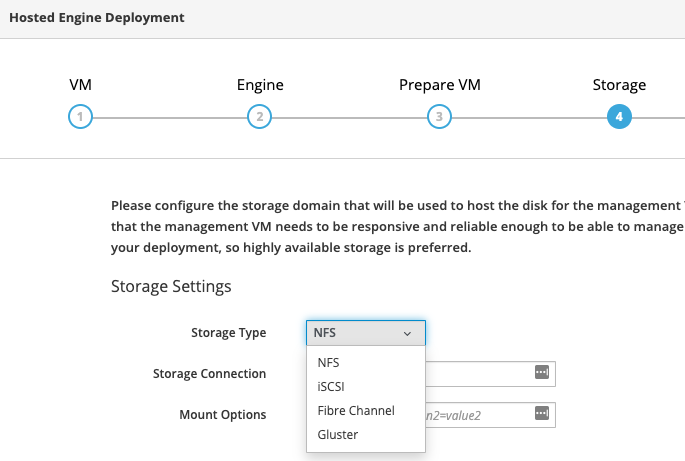
Task: Click the active step 4 Storage circle
Action: (619, 117)
